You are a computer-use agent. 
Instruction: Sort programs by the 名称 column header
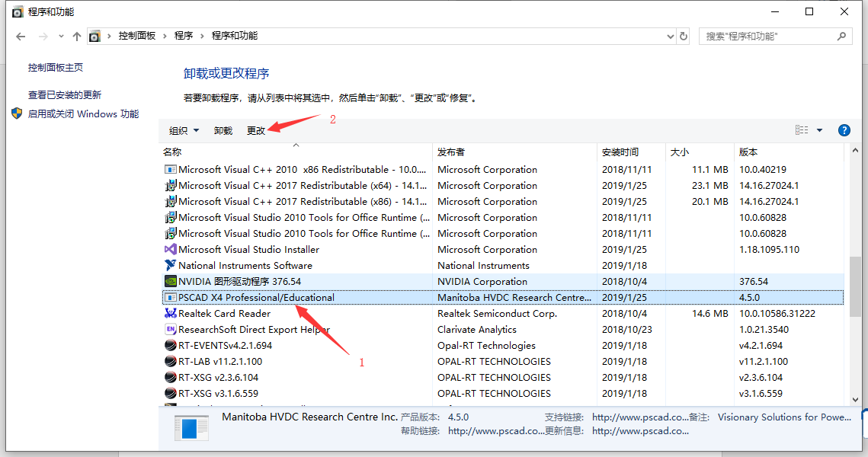point(171,151)
